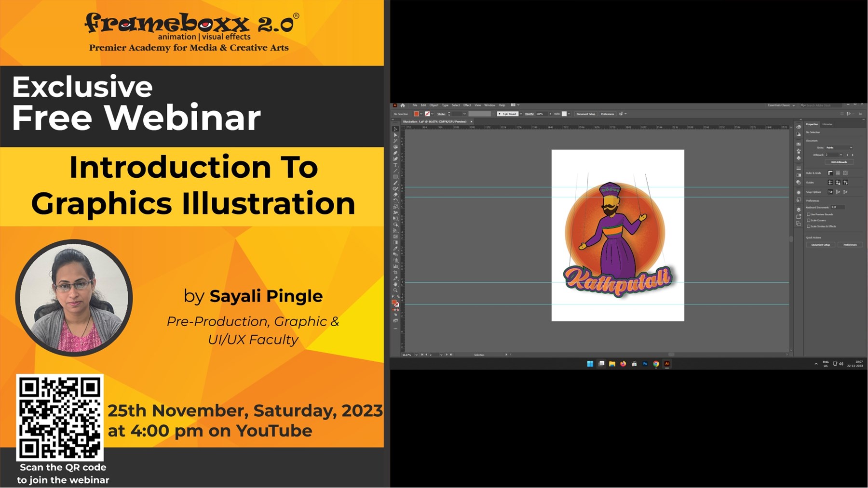
Task: Click Document Setup in control bar
Action: click(x=585, y=114)
